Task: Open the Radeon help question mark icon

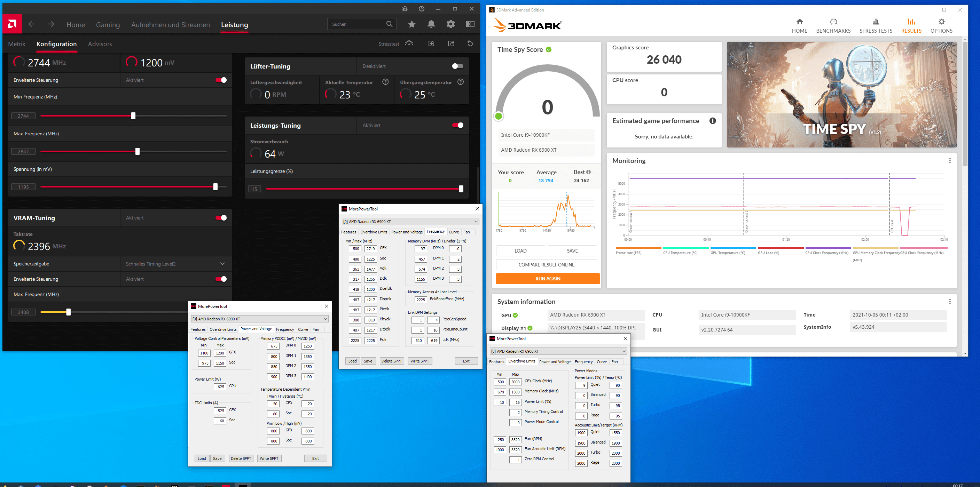Action: pyautogui.click(x=422, y=9)
